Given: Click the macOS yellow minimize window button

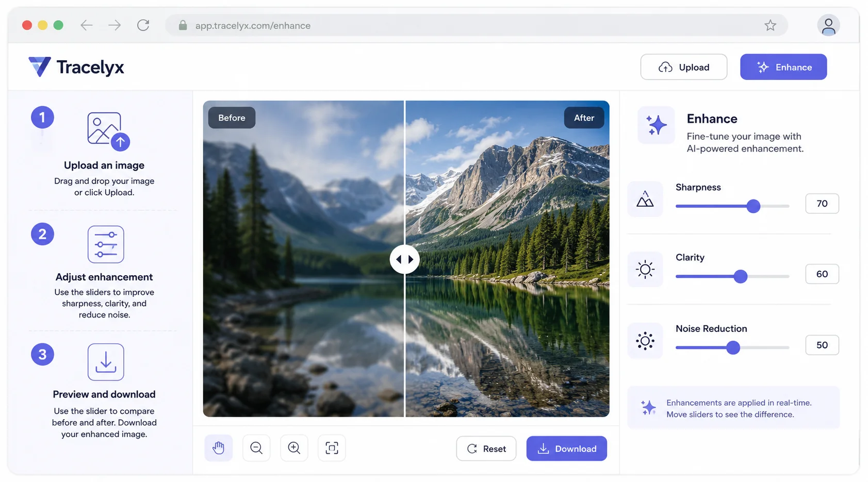Looking at the screenshot, I should click(43, 25).
